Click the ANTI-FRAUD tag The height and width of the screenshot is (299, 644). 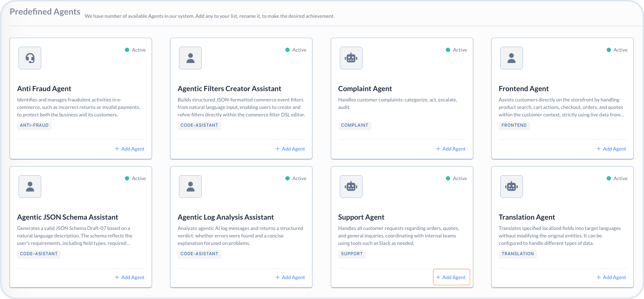[x=34, y=125]
